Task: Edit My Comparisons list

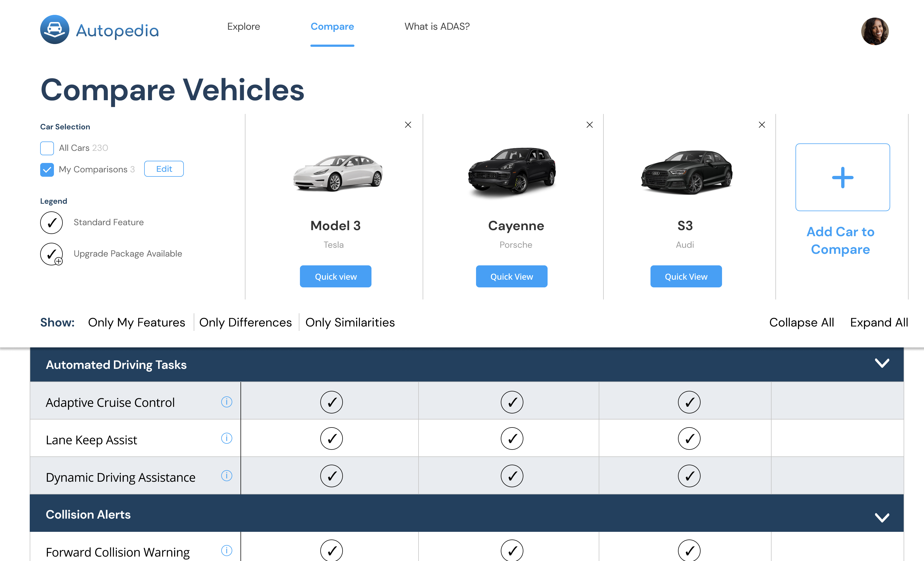Action: (x=164, y=169)
